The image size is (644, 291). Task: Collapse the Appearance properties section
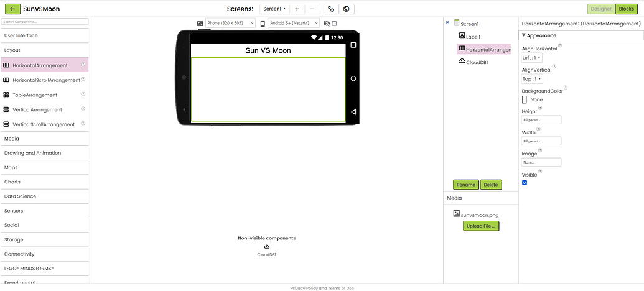tap(524, 35)
